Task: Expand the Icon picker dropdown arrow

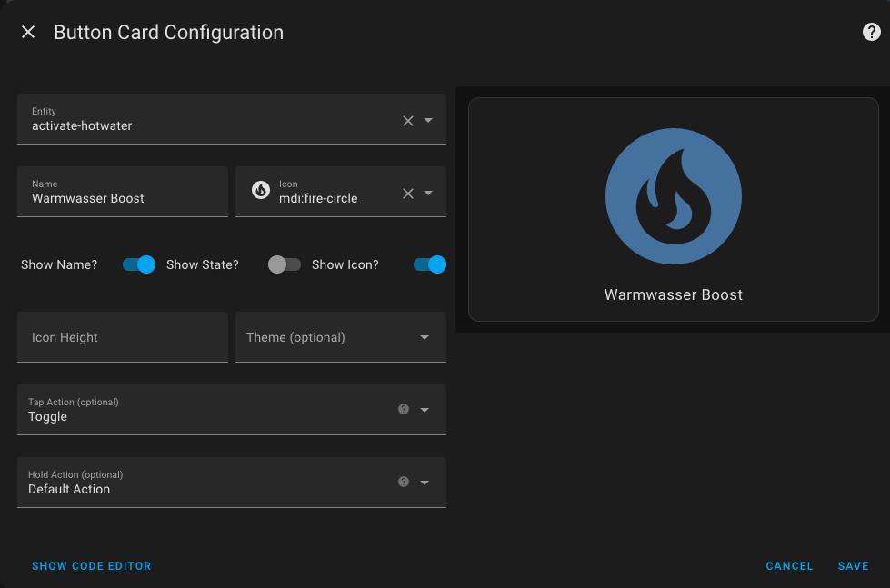Action: tap(428, 193)
